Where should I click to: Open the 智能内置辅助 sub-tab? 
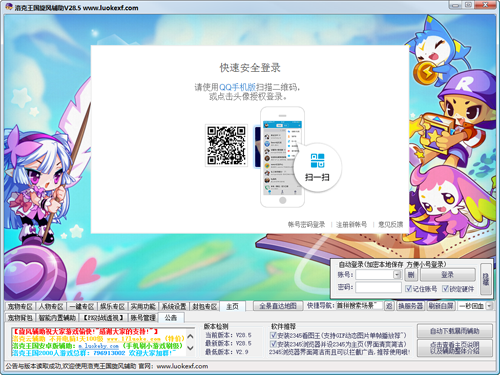coord(57,318)
